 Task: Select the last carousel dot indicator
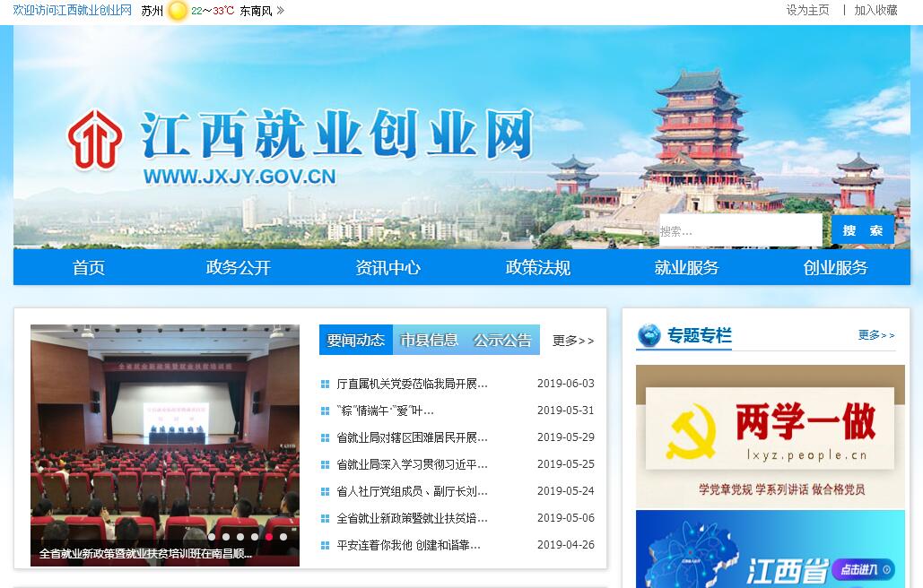(x=283, y=537)
